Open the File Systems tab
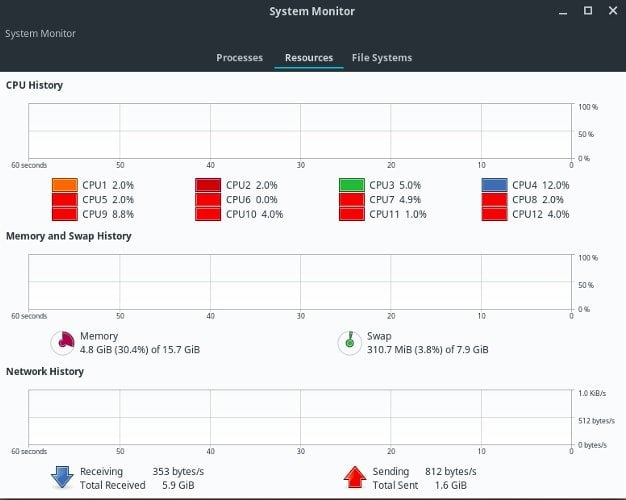 (382, 58)
